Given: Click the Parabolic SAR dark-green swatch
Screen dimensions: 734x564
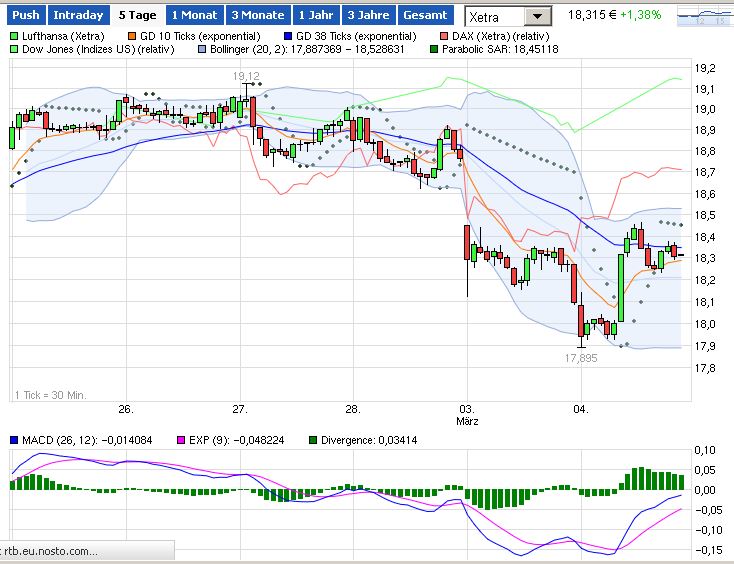Looking at the screenshot, I should tap(434, 49).
